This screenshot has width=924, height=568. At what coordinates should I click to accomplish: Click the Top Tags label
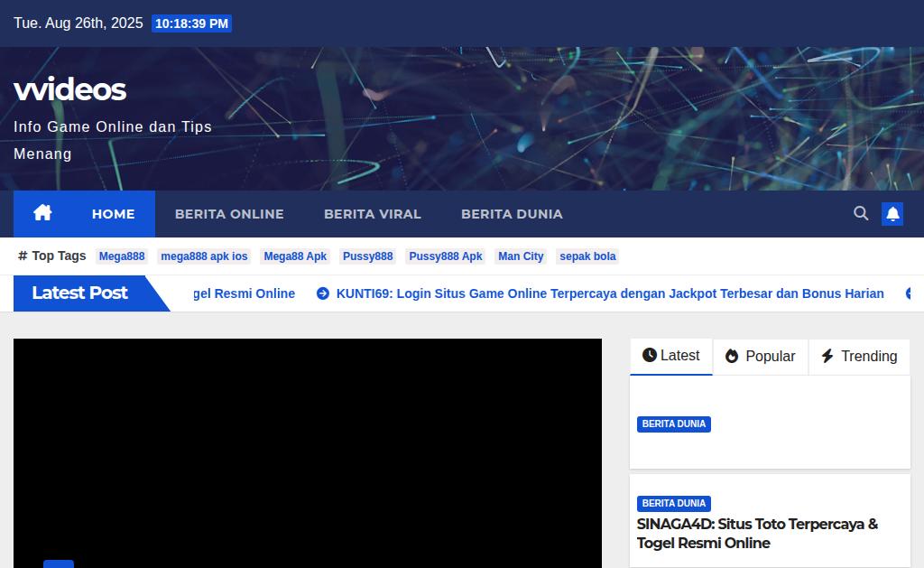pyautogui.click(x=59, y=256)
